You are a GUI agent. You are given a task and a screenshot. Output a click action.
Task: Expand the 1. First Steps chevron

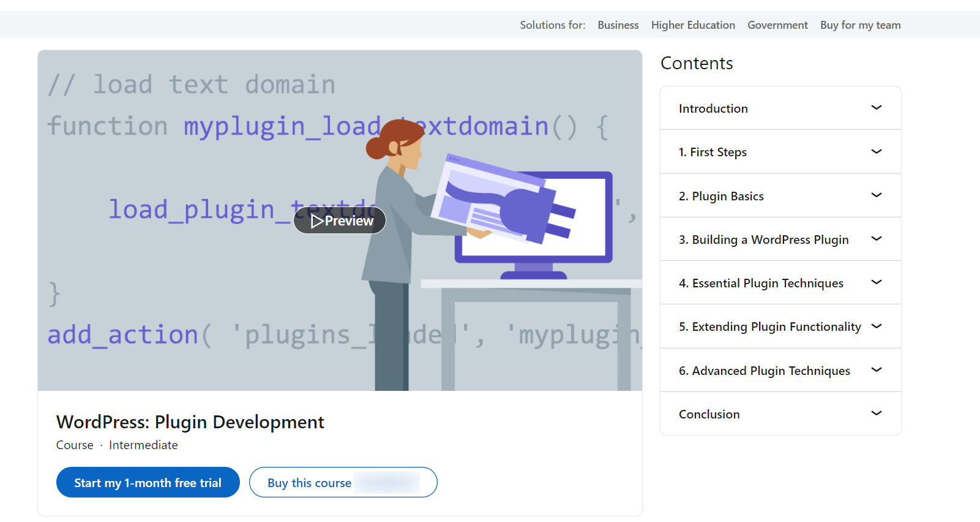[877, 151]
